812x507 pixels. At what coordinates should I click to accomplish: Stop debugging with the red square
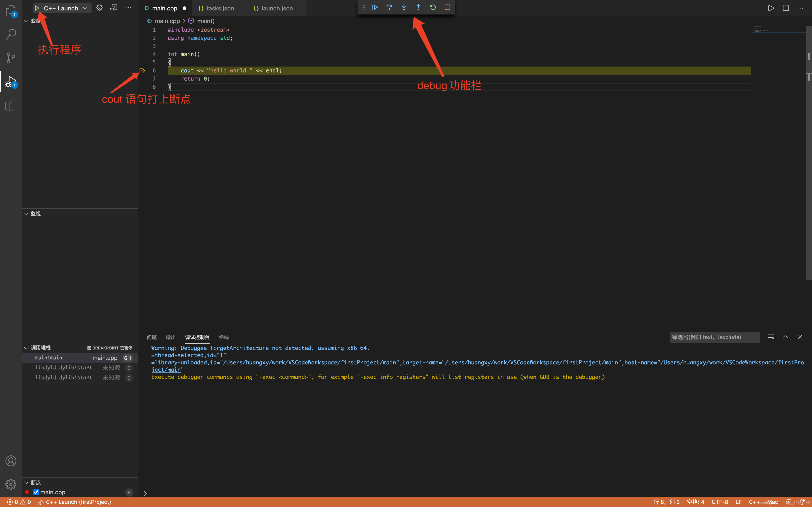(x=447, y=7)
